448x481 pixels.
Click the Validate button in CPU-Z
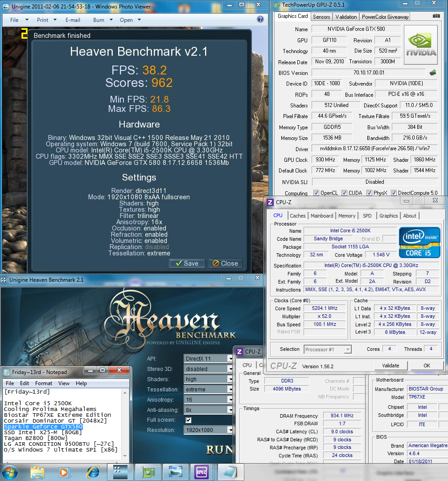[x=390, y=366]
